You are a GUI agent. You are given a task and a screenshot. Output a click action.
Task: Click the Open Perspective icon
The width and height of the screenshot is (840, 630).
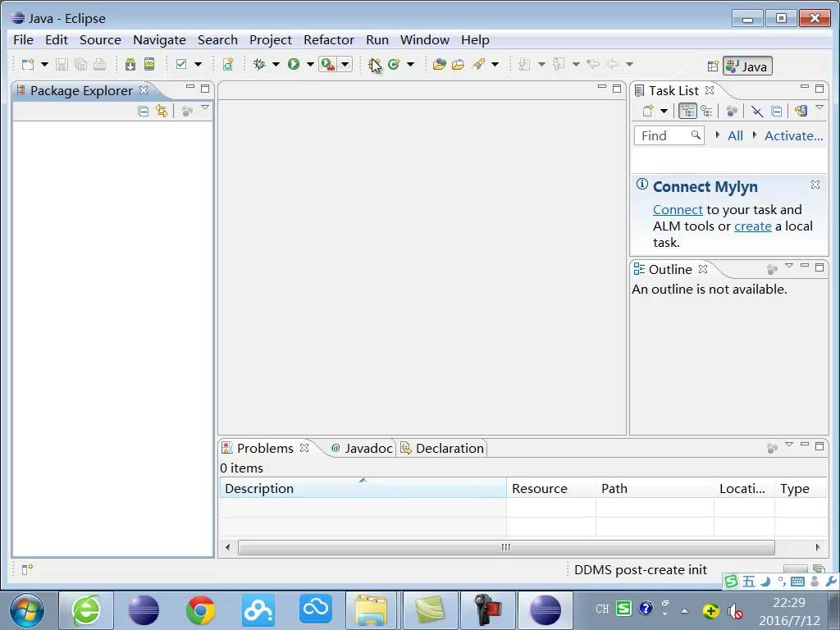713,66
